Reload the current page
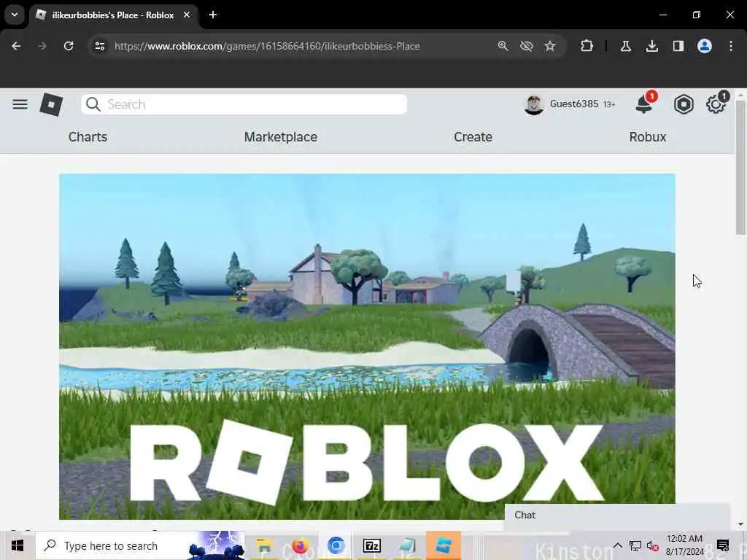This screenshot has width=747, height=560. tap(69, 46)
